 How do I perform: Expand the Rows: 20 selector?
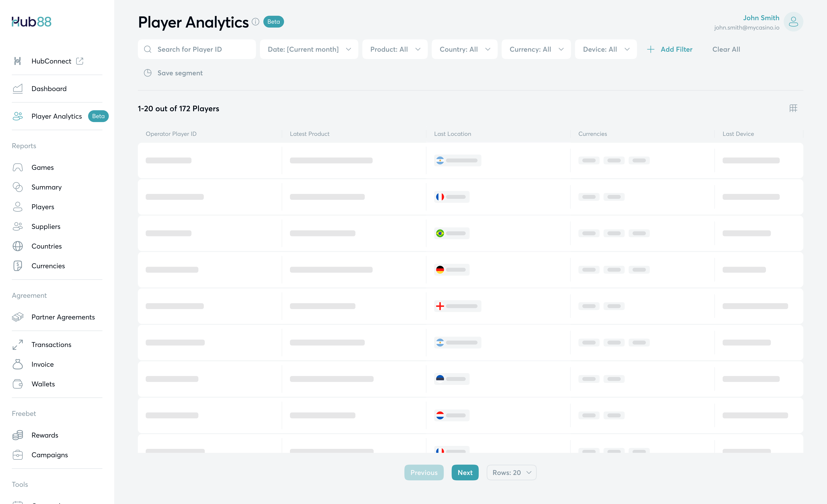tap(511, 472)
